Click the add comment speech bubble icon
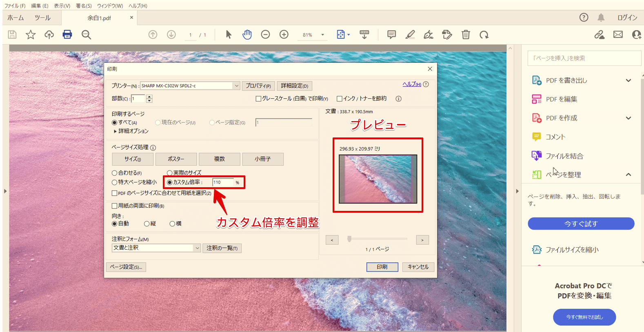This screenshot has width=644, height=332. point(391,35)
